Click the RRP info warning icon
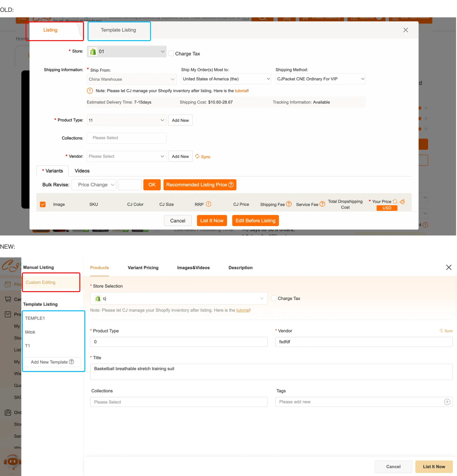 click(x=208, y=204)
